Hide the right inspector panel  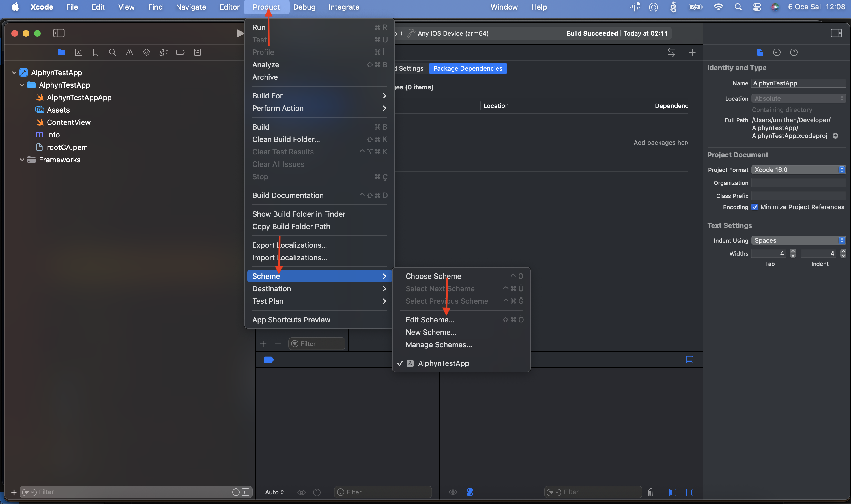point(836,33)
